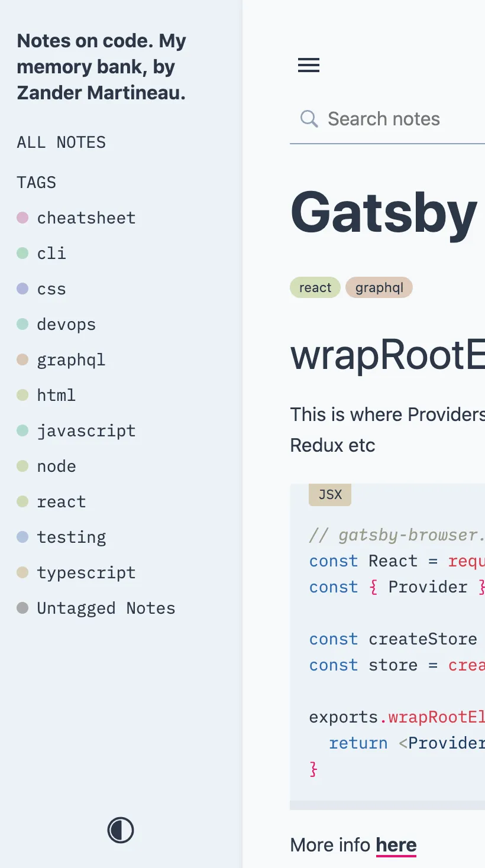Click the purple dot beside css tag
Viewport: 485px width, 868px height.
tap(22, 288)
